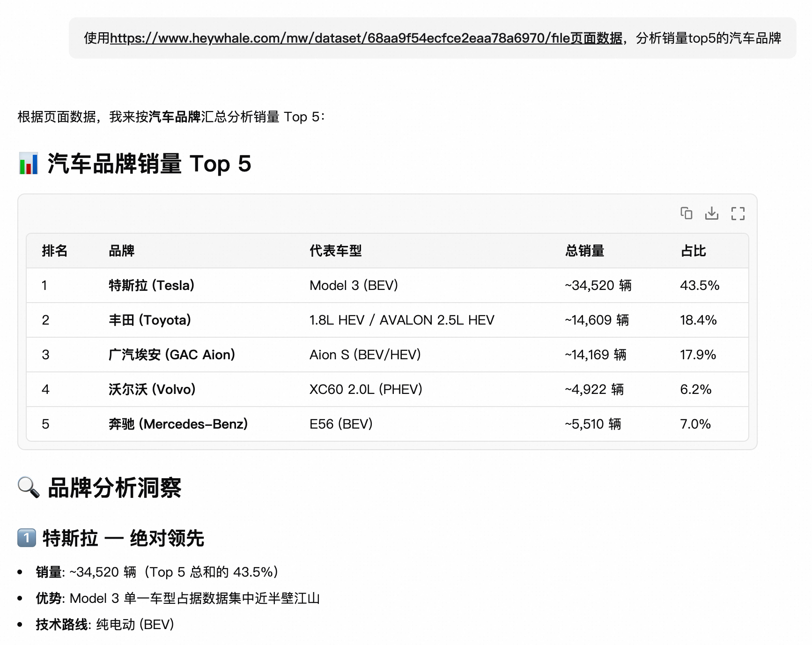Click the 1.8L HEV / AVALON 2.5L HEV cell
The height and width of the screenshot is (645, 812).
click(402, 320)
